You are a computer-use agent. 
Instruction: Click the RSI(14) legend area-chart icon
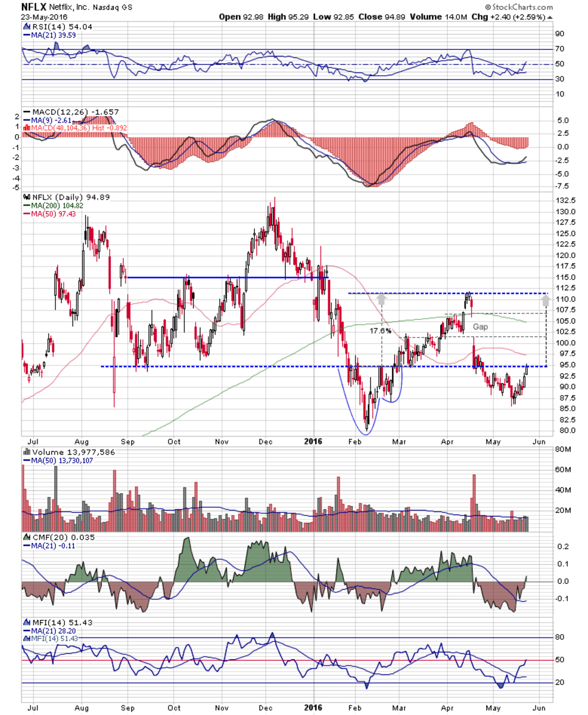26,26
